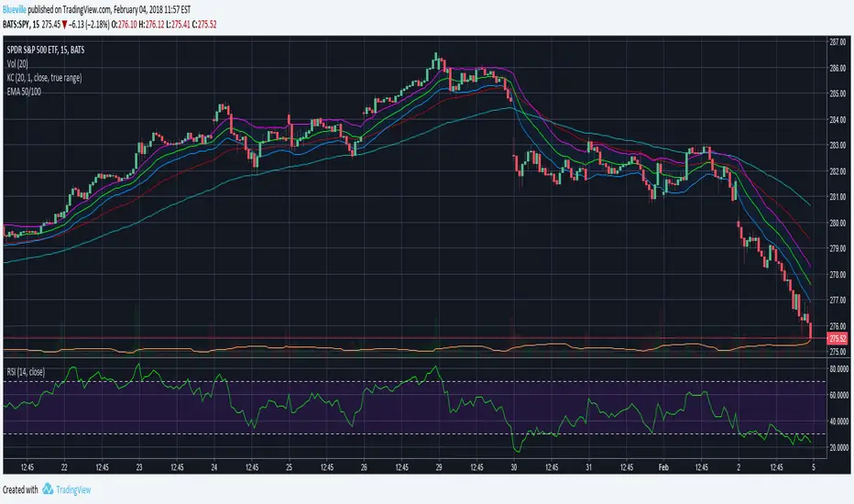Click the -6.13 (-2.18%) change value
The image size is (854, 504).
(89, 25)
